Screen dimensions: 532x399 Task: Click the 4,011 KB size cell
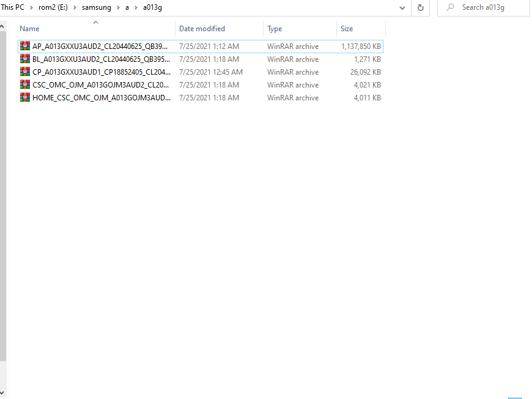pos(368,98)
